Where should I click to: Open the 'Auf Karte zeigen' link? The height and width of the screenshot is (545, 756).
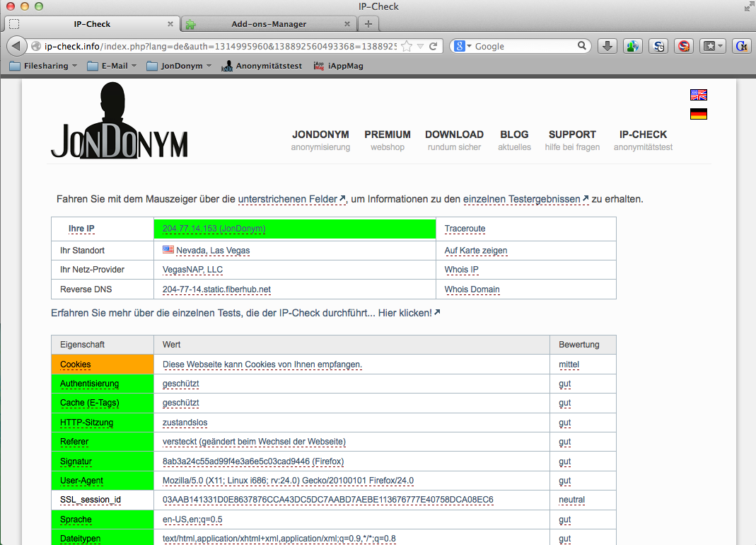point(476,250)
